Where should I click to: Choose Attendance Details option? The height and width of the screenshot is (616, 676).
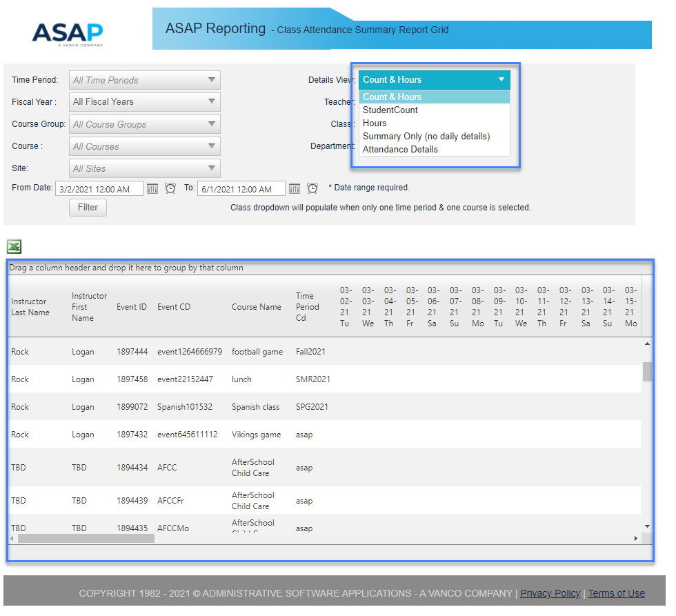[434, 149]
